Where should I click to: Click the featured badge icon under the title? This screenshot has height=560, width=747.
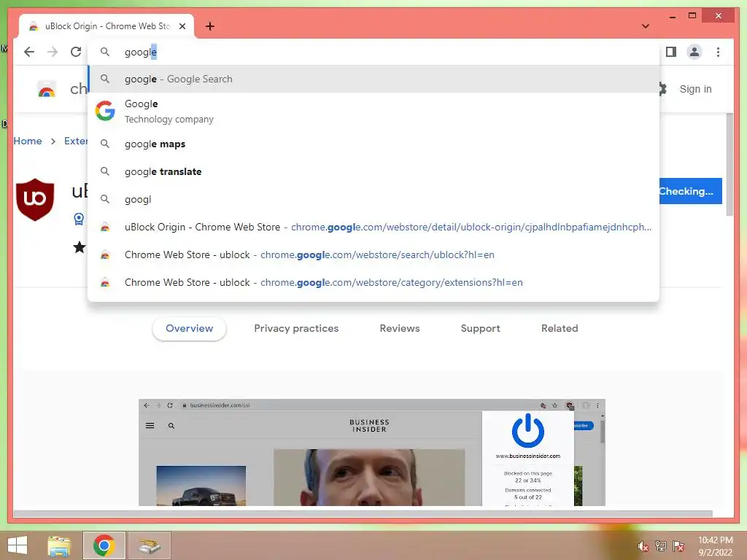coord(79,219)
